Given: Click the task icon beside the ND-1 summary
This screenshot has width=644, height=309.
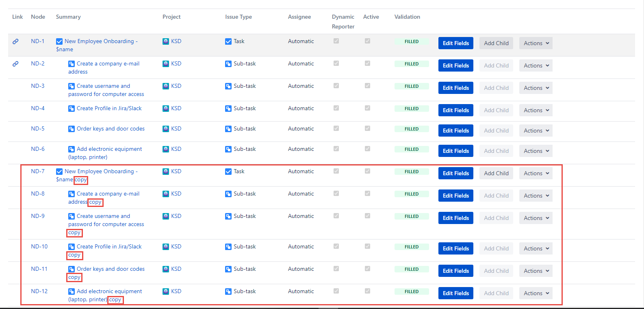Looking at the screenshot, I should (x=59, y=41).
